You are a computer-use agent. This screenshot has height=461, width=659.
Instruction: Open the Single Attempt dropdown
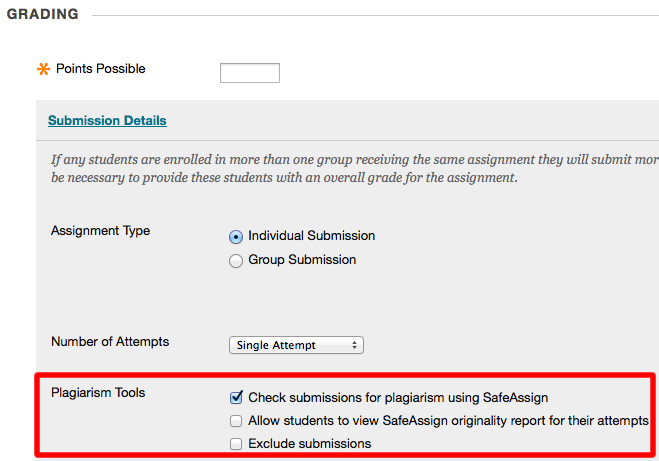[x=295, y=345]
